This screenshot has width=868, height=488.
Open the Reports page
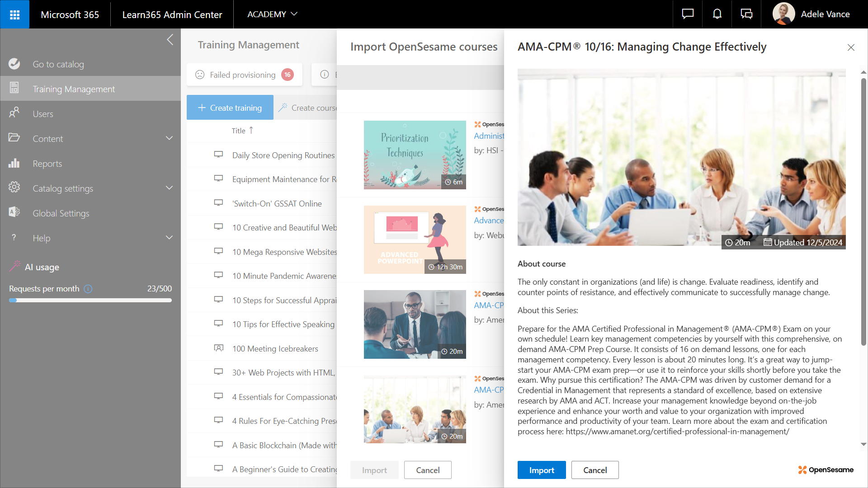click(90, 163)
